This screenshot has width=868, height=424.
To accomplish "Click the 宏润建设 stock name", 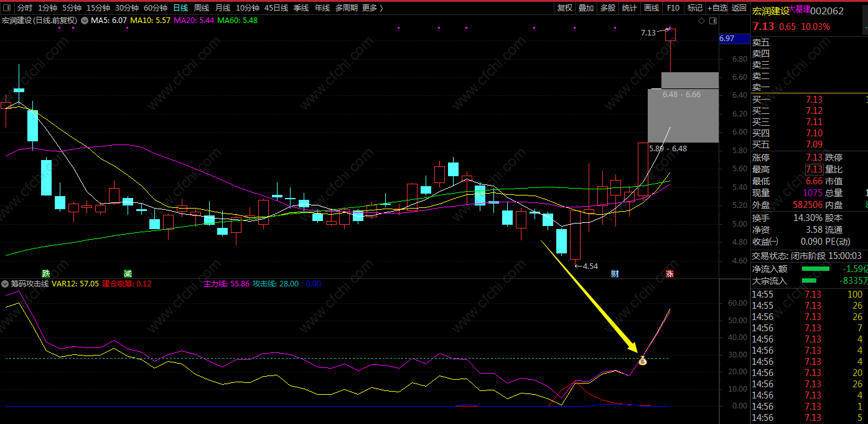I will 770,11.
